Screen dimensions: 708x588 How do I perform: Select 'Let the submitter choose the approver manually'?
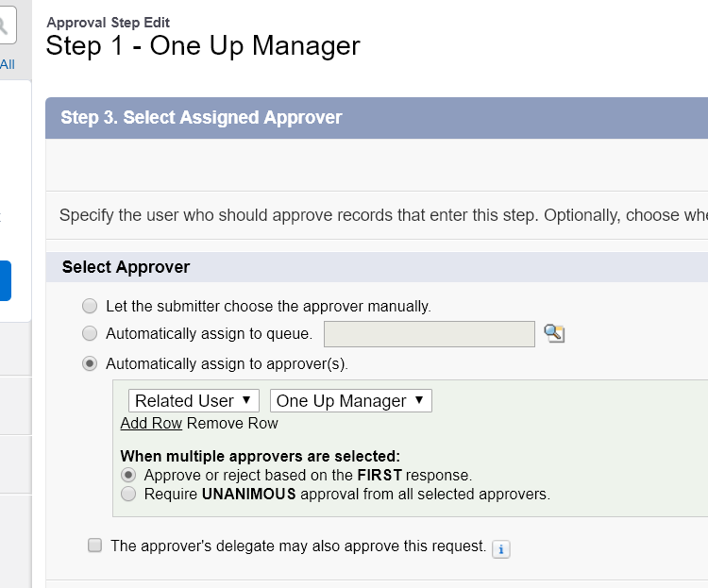[90, 306]
